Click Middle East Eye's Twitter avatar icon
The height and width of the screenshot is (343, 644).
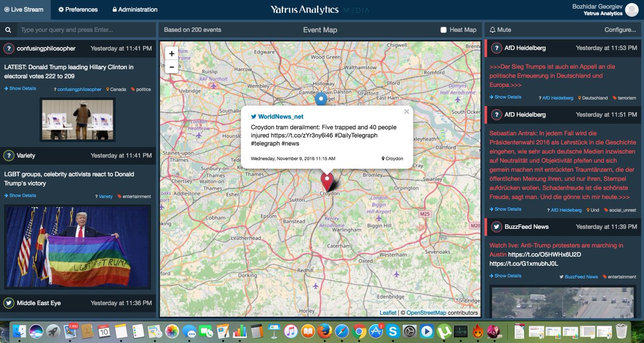(x=9, y=303)
